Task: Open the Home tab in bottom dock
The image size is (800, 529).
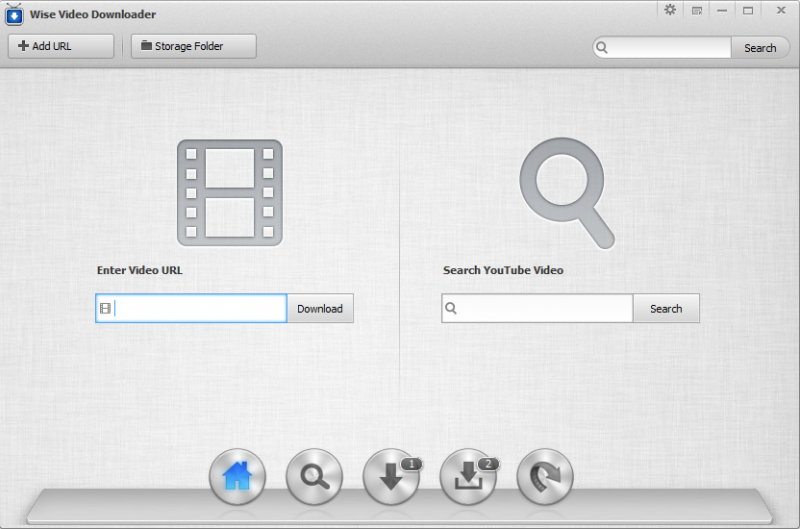Action: (x=237, y=476)
